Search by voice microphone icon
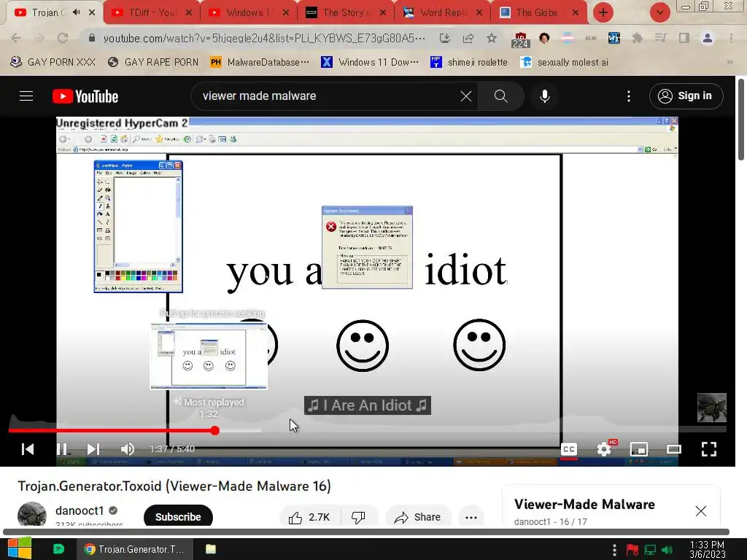Screen dimensions: 747x560 click(x=544, y=96)
